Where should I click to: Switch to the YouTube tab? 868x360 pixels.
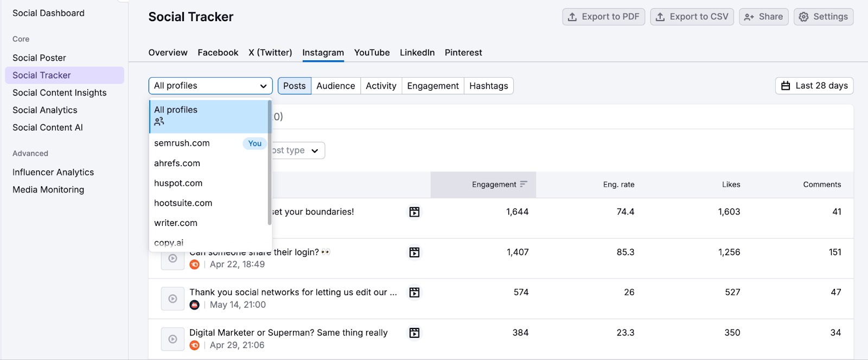click(x=372, y=53)
